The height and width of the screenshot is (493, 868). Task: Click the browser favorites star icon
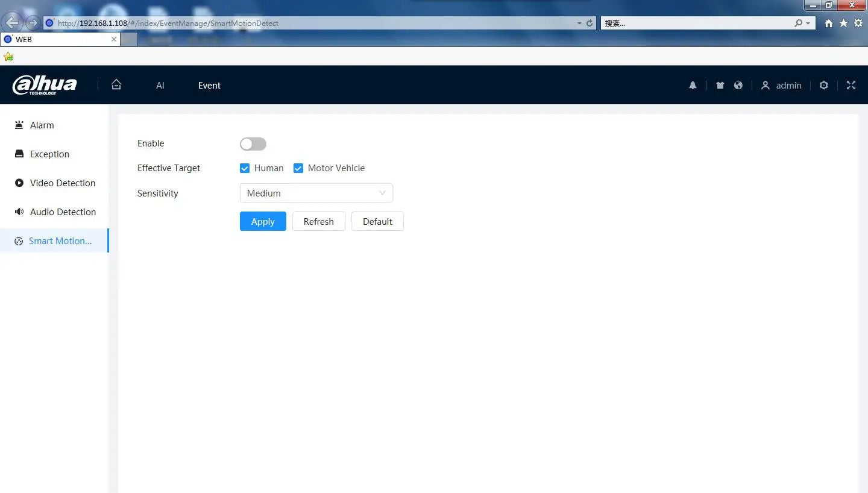(x=843, y=23)
